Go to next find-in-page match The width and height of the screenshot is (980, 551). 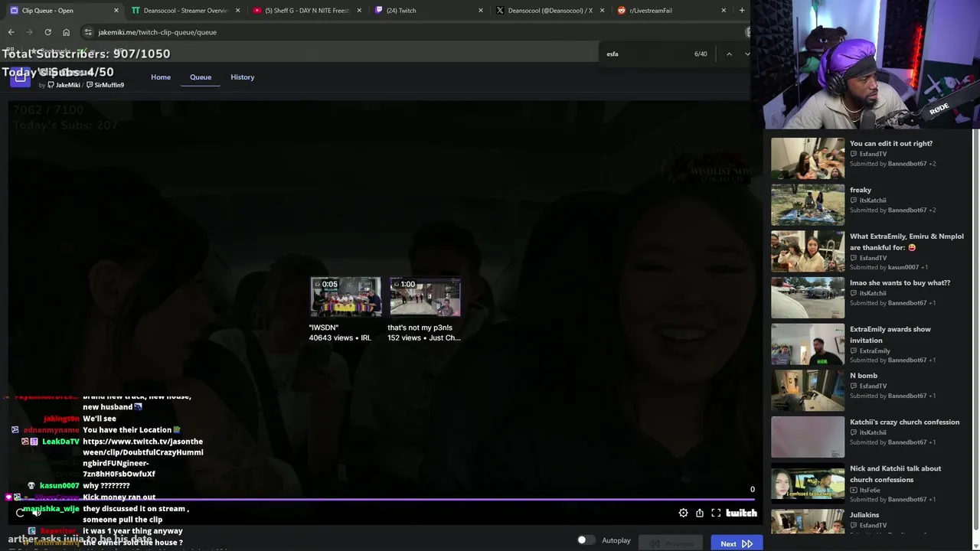[747, 54]
